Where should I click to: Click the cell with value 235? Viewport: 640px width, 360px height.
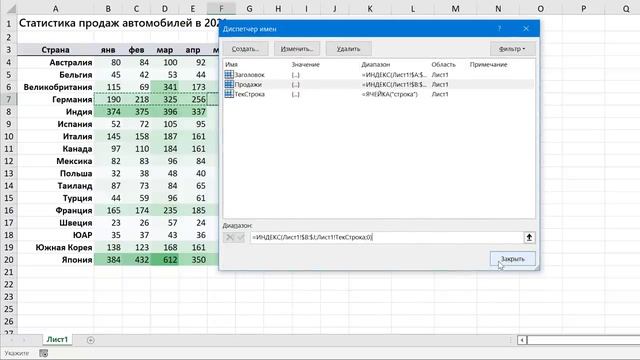click(x=164, y=211)
